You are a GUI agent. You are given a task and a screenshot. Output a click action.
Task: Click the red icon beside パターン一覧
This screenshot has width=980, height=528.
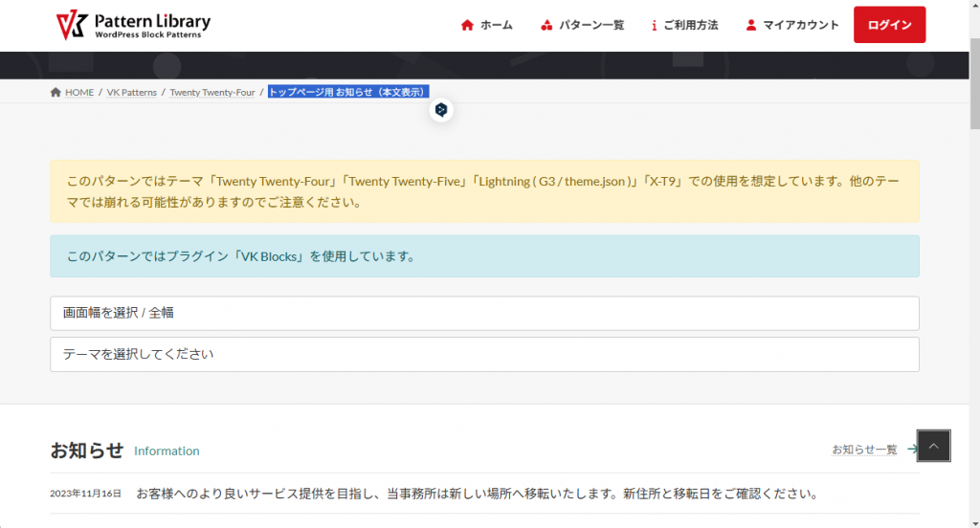tap(546, 25)
